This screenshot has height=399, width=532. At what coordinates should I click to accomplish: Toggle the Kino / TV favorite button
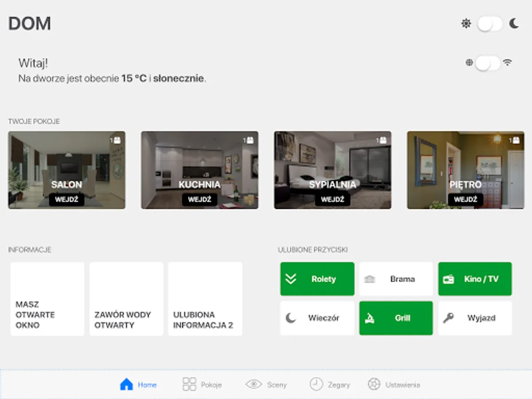[x=475, y=279]
